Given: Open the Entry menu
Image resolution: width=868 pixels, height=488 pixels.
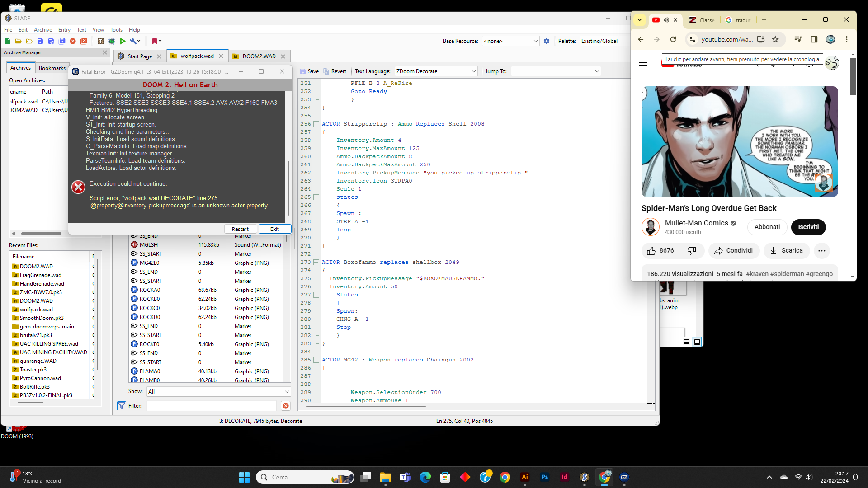Looking at the screenshot, I should [64, 30].
